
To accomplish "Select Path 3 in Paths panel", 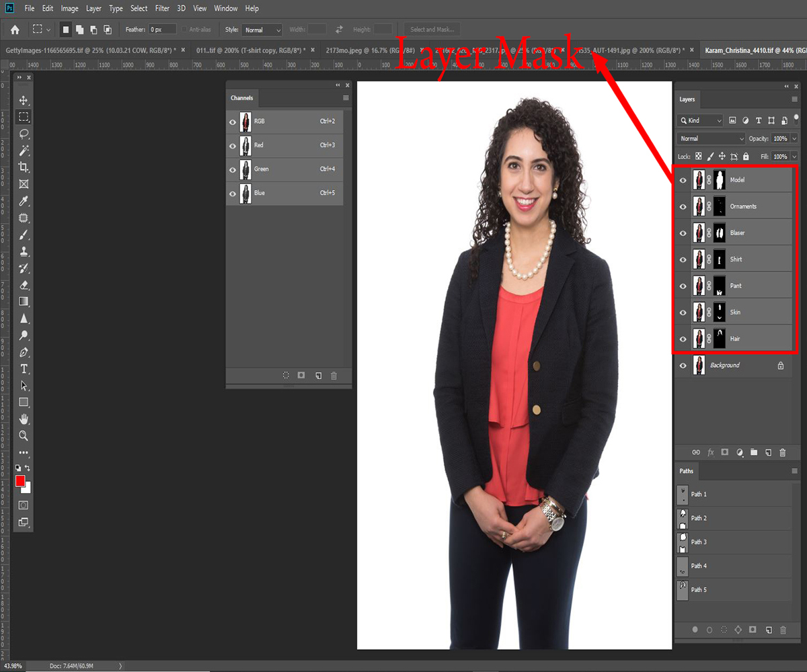I will click(x=699, y=542).
